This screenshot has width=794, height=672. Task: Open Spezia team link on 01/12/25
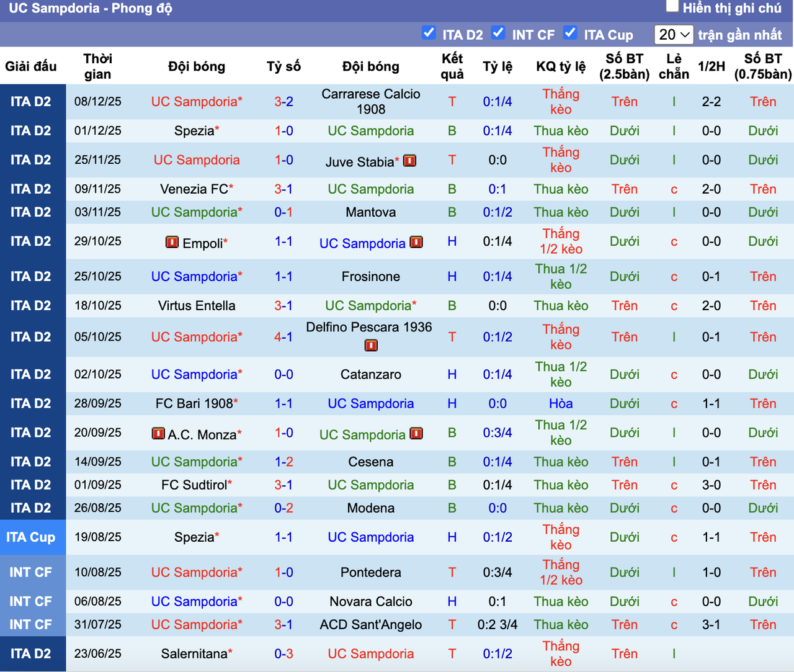(x=194, y=131)
